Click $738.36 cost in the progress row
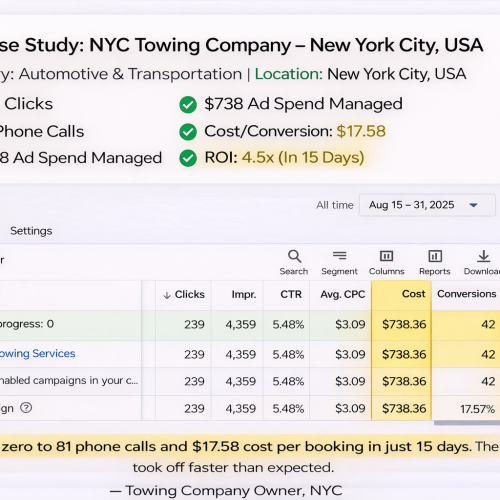Image resolution: width=500 pixels, height=500 pixels. tap(404, 324)
